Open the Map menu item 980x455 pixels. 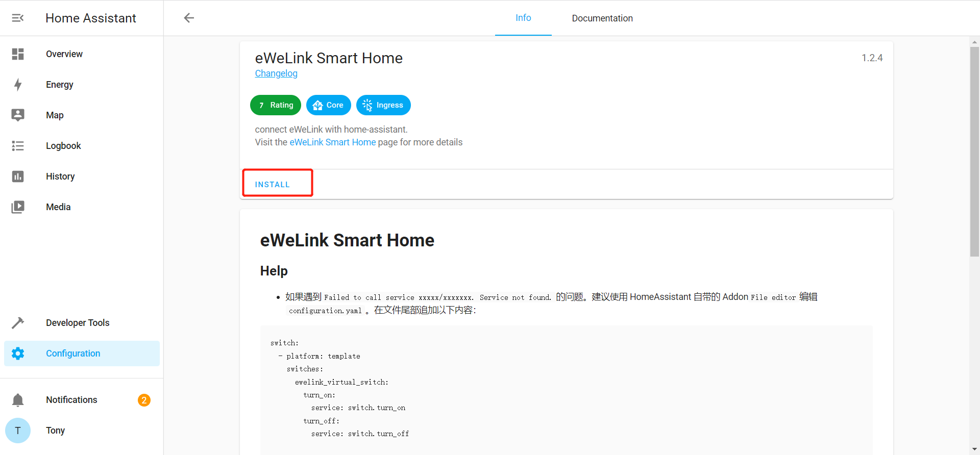click(82, 115)
